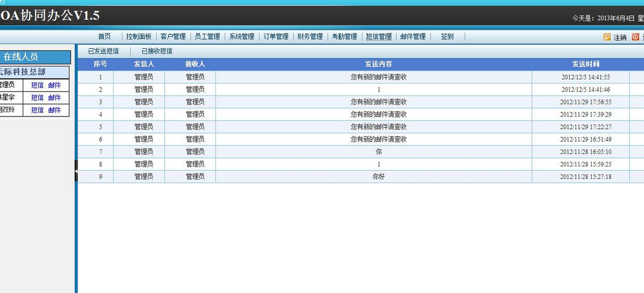Select the content cell of row 2
The image size is (644, 293).
click(x=374, y=90)
